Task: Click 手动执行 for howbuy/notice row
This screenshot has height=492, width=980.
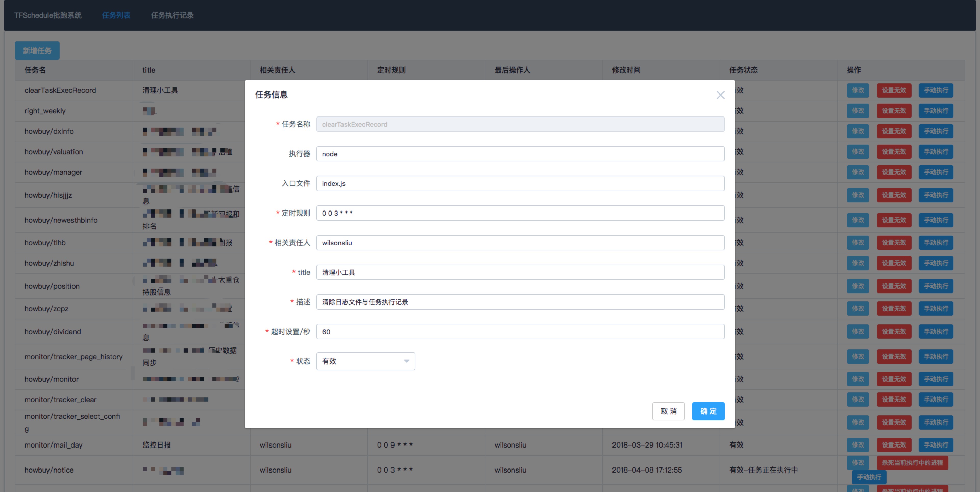Action: pos(868,477)
